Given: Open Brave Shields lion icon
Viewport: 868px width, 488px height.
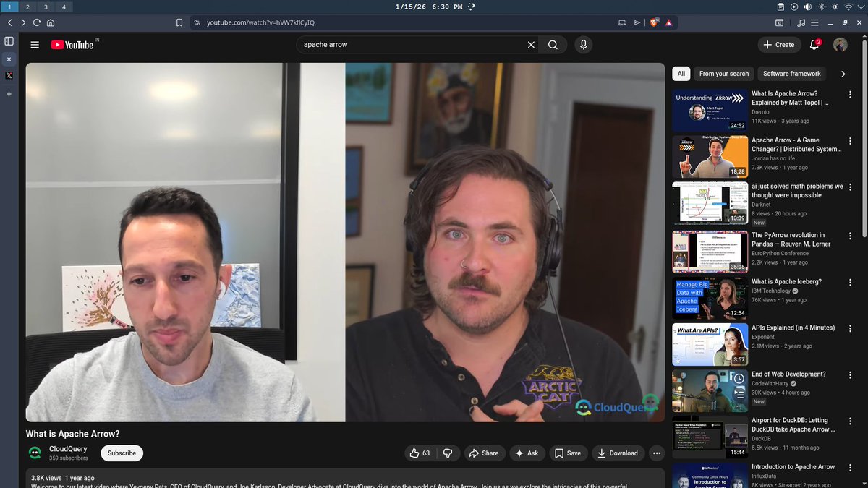Looking at the screenshot, I should pyautogui.click(x=654, y=22).
